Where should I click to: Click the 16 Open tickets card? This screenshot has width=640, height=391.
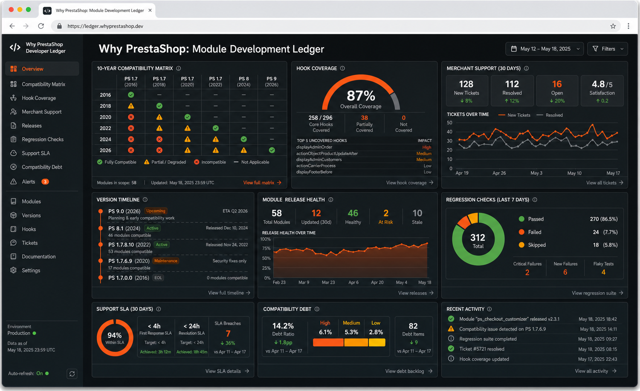(557, 91)
